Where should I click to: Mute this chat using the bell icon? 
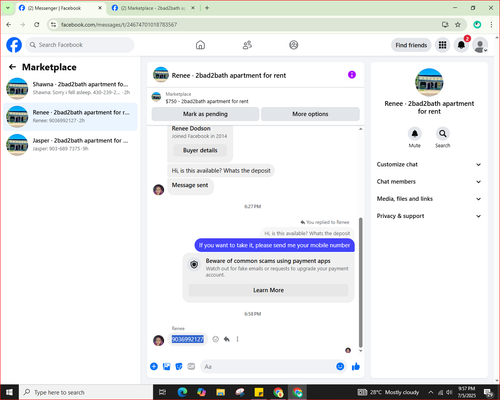point(415,134)
